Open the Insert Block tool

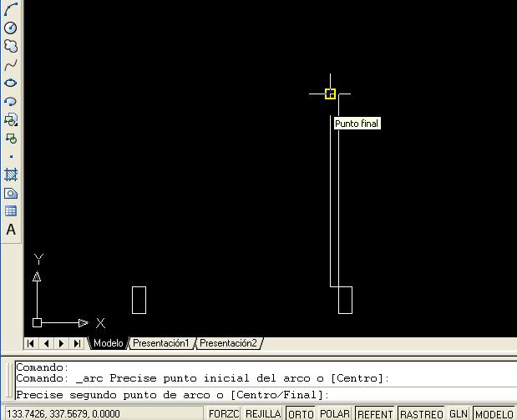point(11,119)
